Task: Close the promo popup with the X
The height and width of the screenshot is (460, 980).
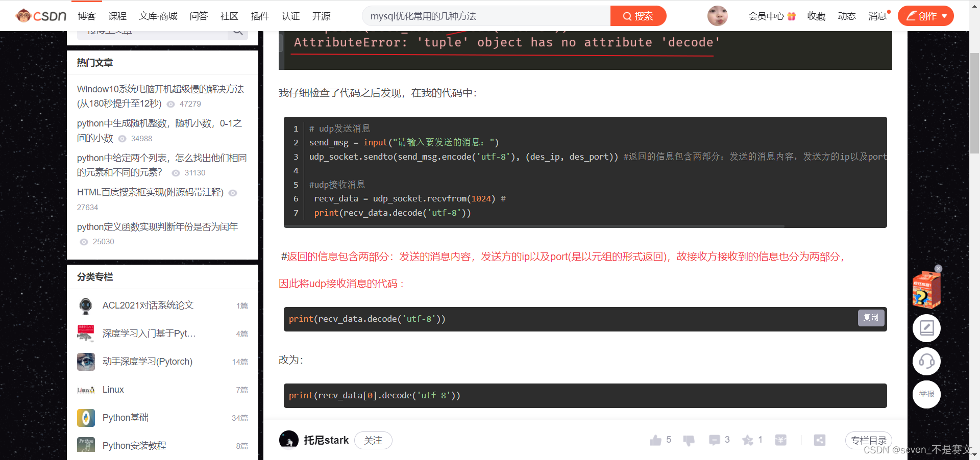Action: coord(938,268)
